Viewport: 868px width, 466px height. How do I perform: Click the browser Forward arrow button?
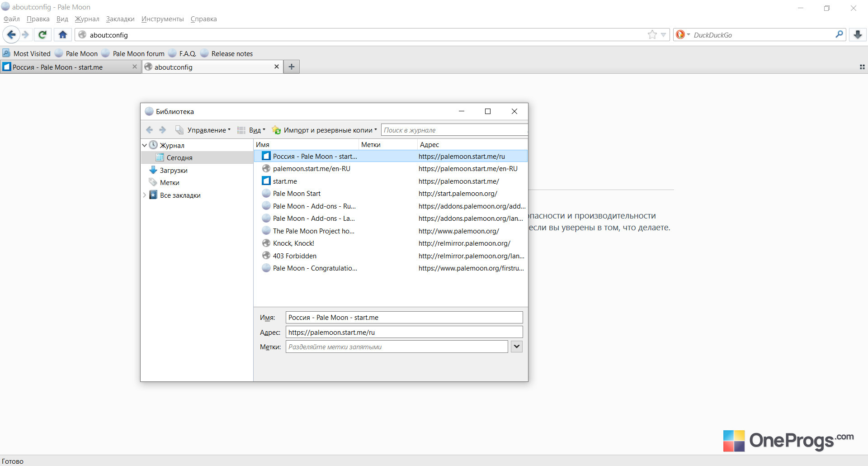pyautogui.click(x=26, y=34)
